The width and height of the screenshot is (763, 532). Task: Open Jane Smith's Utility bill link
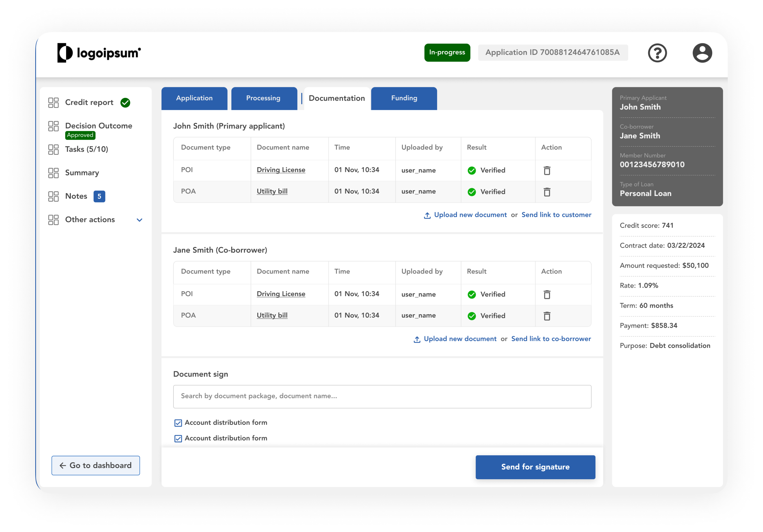pos(272,315)
